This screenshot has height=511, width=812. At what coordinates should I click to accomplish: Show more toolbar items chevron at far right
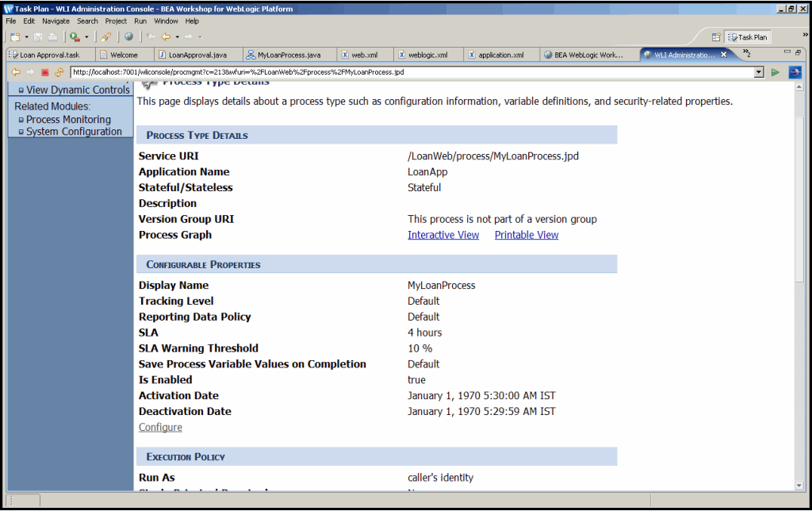pyautogui.click(x=806, y=35)
